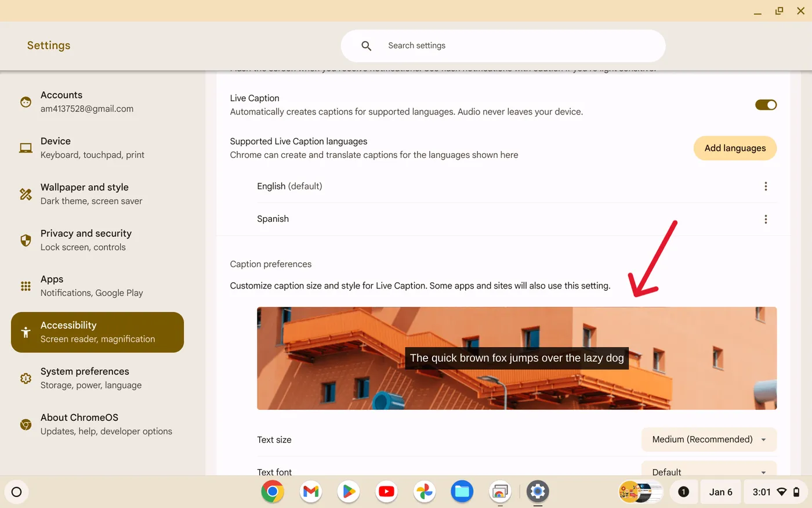Click the Add languages button
The image size is (812, 508).
[x=735, y=148]
